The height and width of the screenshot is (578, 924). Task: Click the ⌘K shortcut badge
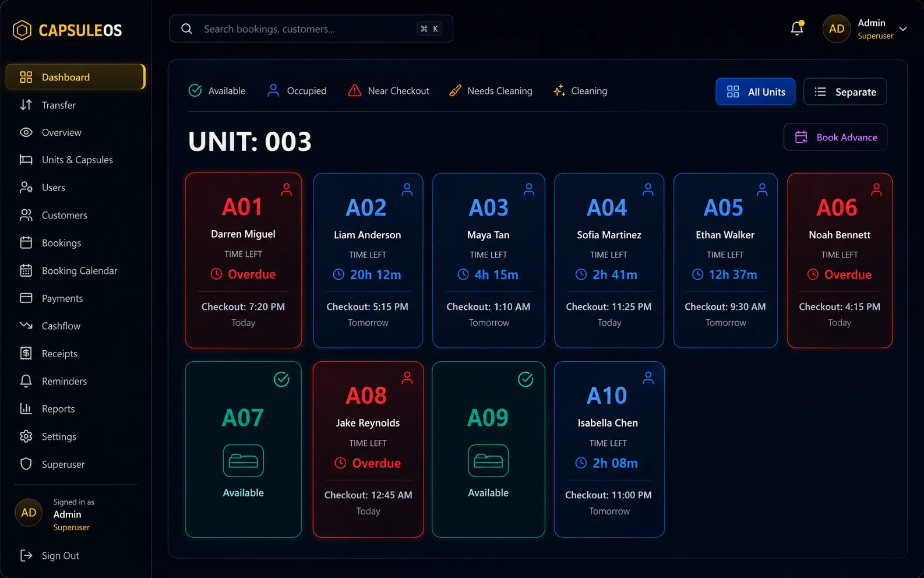[429, 29]
